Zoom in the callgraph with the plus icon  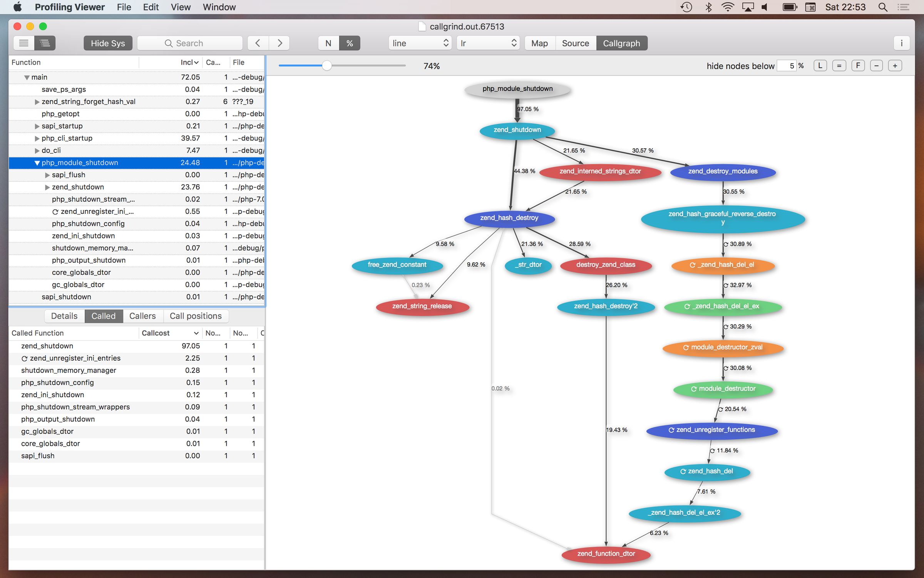tap(895, 66)
